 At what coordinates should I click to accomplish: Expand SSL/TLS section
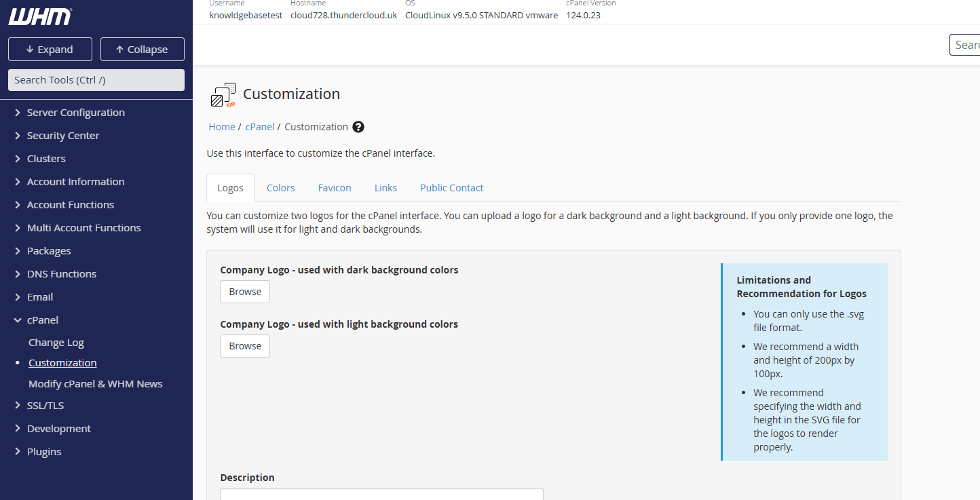(45, 406)
